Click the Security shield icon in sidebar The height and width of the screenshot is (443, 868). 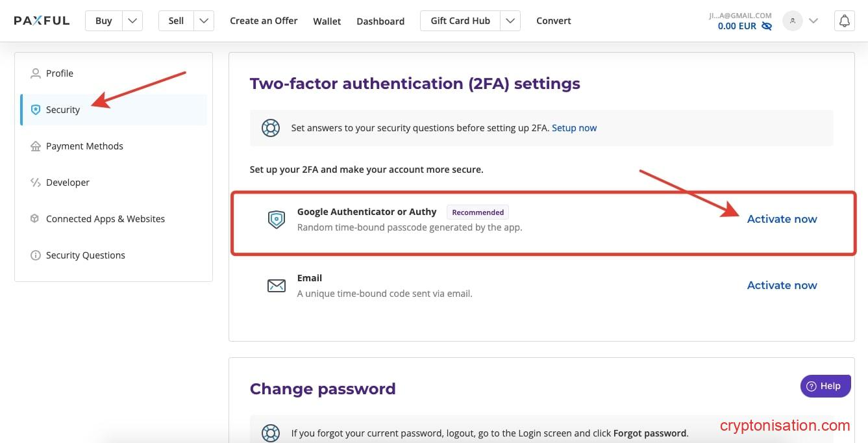point(36,110)
